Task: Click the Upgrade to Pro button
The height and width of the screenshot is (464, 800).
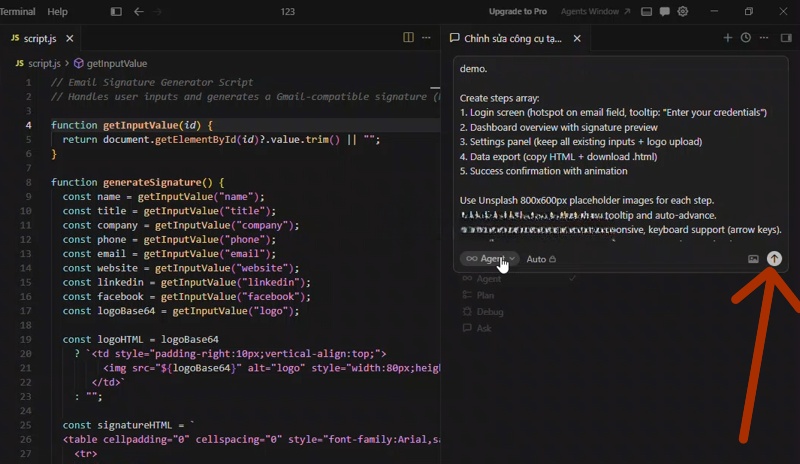Action: (x=517, y=12)
